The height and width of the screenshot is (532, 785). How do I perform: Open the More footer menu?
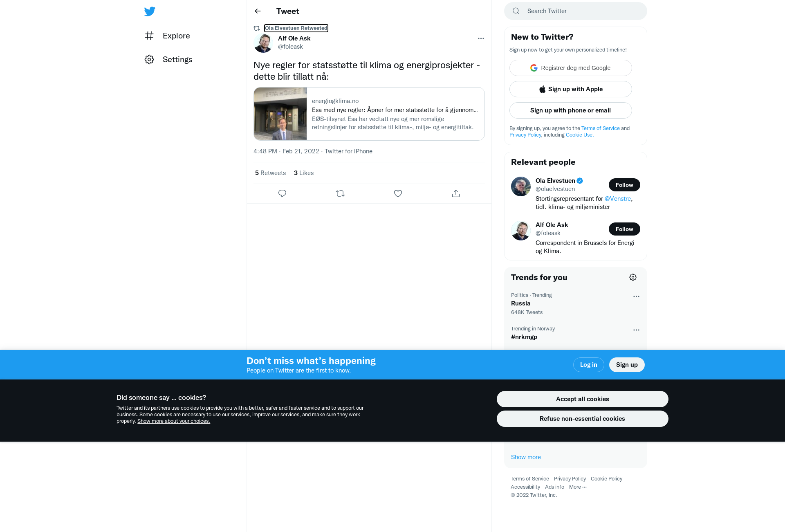coord(578,487)
